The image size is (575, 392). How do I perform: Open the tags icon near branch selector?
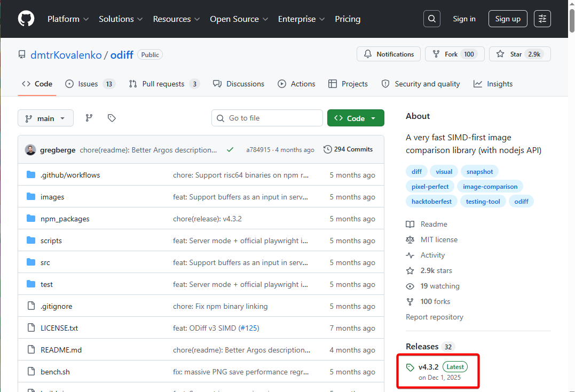pyautogui.click(x=112, y=118)
